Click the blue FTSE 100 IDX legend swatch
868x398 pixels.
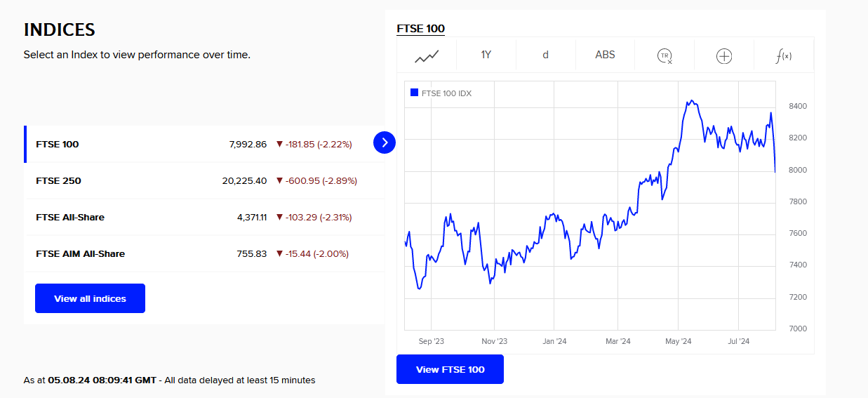tap(414, 93)
